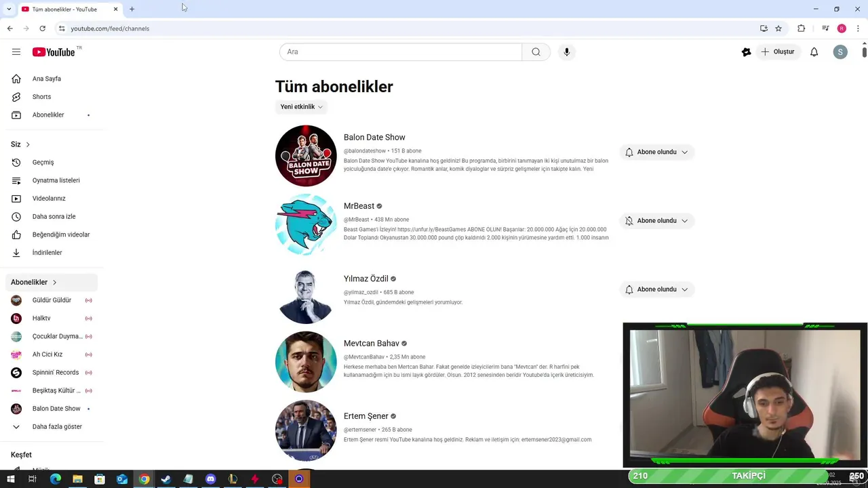Image resolution: width=868 pixels, height=488 pixels.
Task: Open MrBeast channel title
Action: click(359, 206)
